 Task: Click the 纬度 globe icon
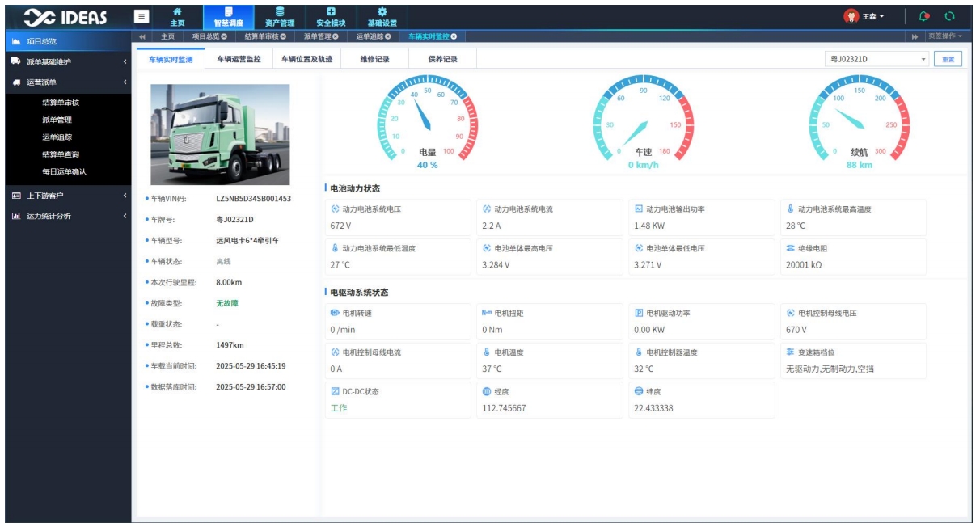pos(639,391)
